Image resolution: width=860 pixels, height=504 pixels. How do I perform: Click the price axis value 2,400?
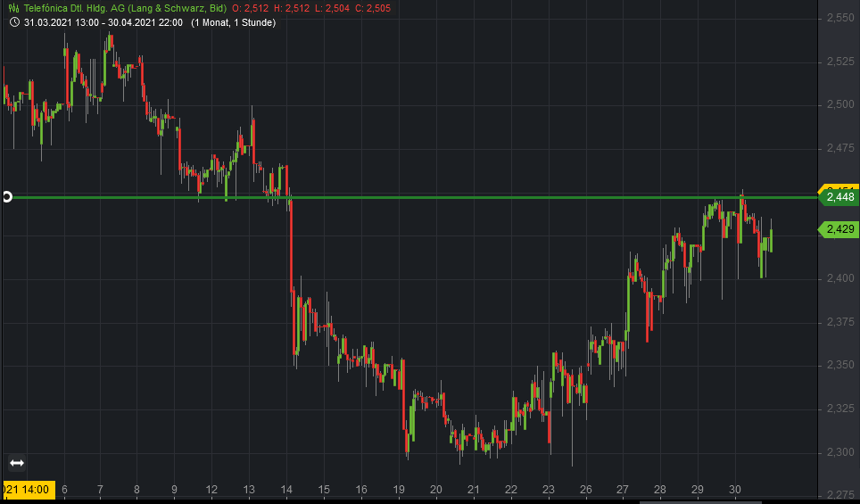[840, 278]
